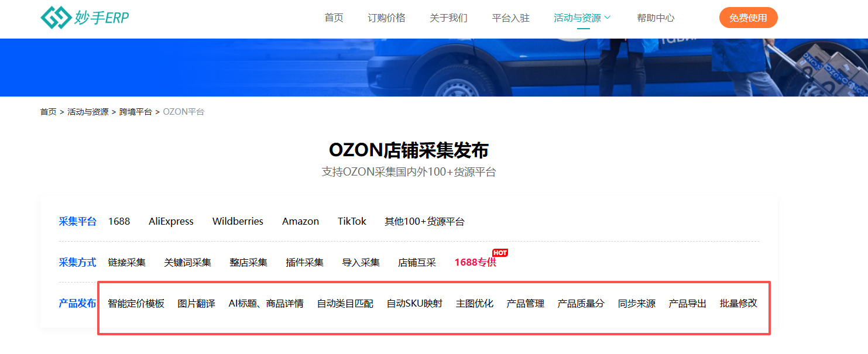Viewport: 868px width, 354px height.
Task: Open the 插件采集 collection method
Action: (304, 262)
